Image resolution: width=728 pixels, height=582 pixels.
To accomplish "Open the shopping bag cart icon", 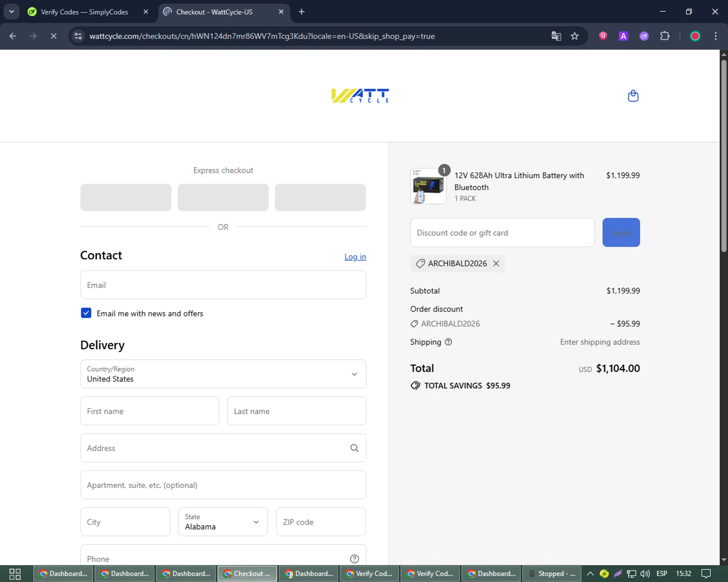I will 633,96.
